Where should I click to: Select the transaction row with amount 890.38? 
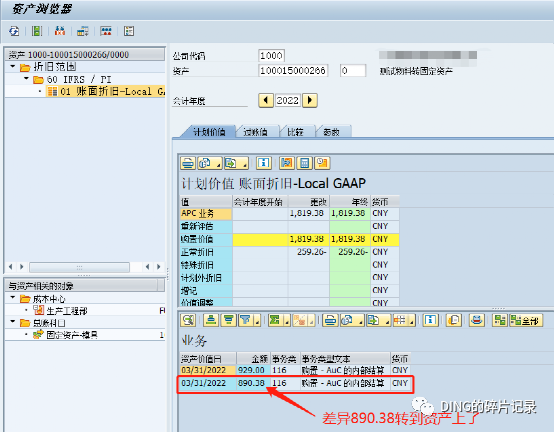click(x=294, y=383)
